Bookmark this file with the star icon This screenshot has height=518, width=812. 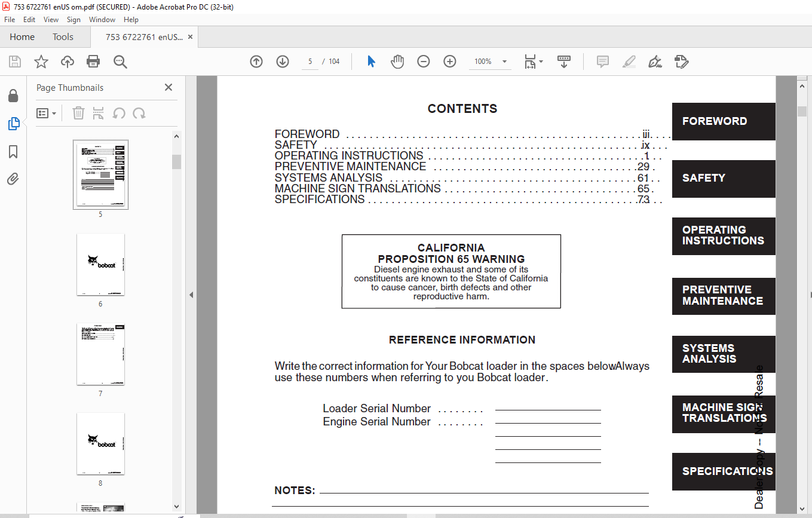click(41, 62)
